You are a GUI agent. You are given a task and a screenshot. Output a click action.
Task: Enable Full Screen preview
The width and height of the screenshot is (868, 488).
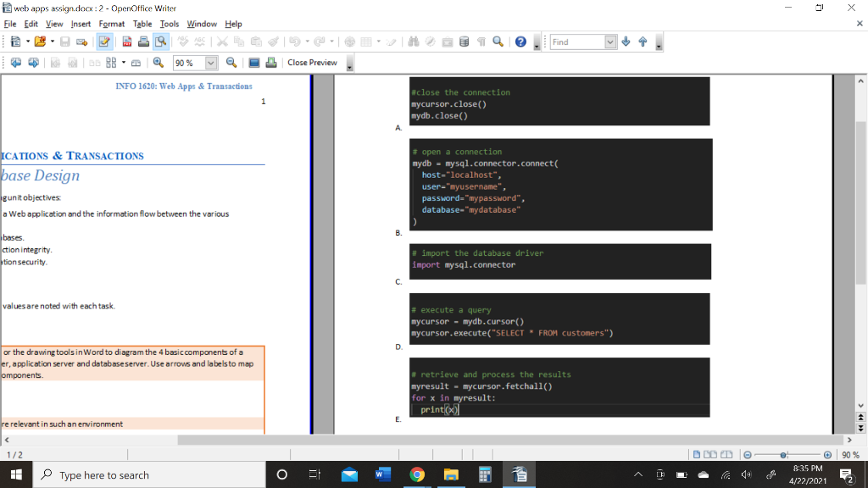pos(254,62)
